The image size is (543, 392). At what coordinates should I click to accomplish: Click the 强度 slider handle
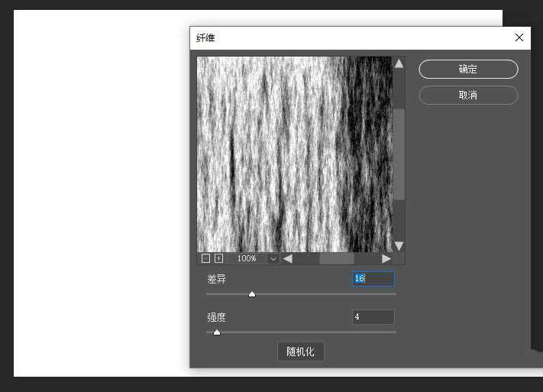pos(217,332)
